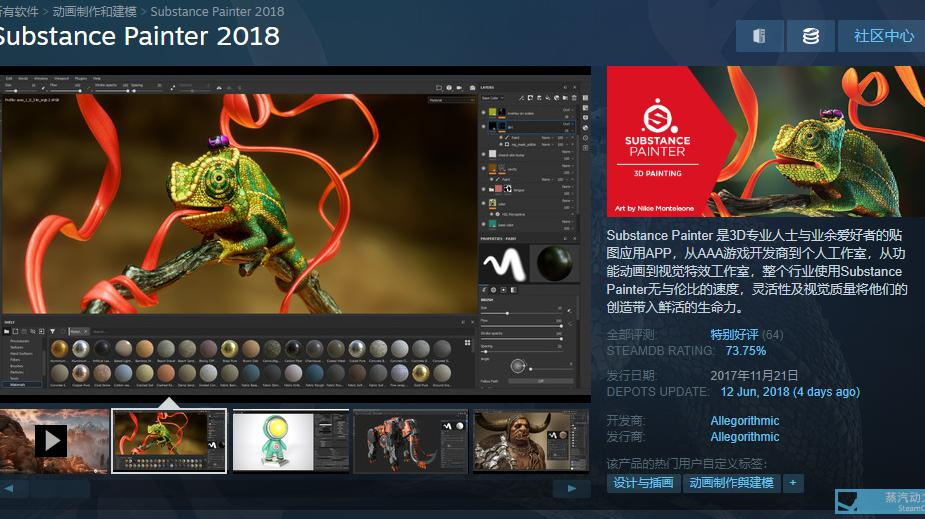Select the 动画制作與建模 tag
The height and width of the screenshot is (519, 925).
732,483
